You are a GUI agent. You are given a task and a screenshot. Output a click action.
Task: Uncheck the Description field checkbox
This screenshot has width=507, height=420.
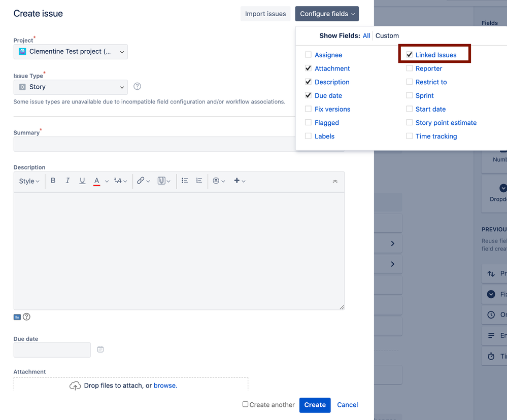point(308,82)
